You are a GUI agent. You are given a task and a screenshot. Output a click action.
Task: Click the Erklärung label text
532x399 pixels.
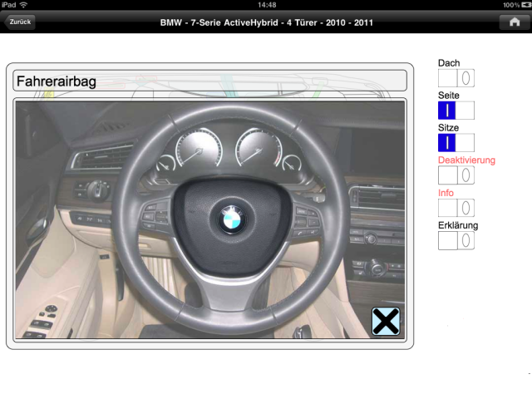(458, 225)
